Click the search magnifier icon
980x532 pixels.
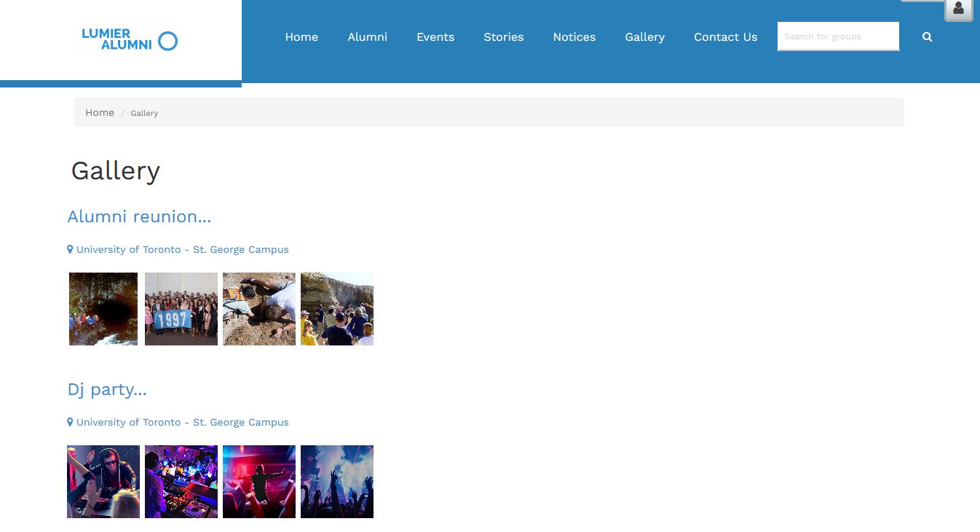(927, 36)
